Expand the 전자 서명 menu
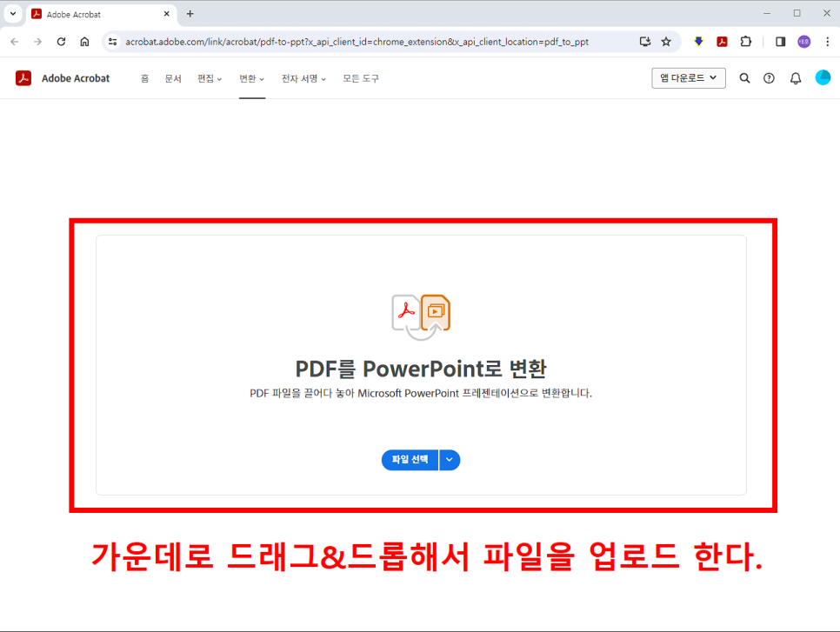Screen dimensions: 840x632 pyautogui.click(x=303, y=79)
